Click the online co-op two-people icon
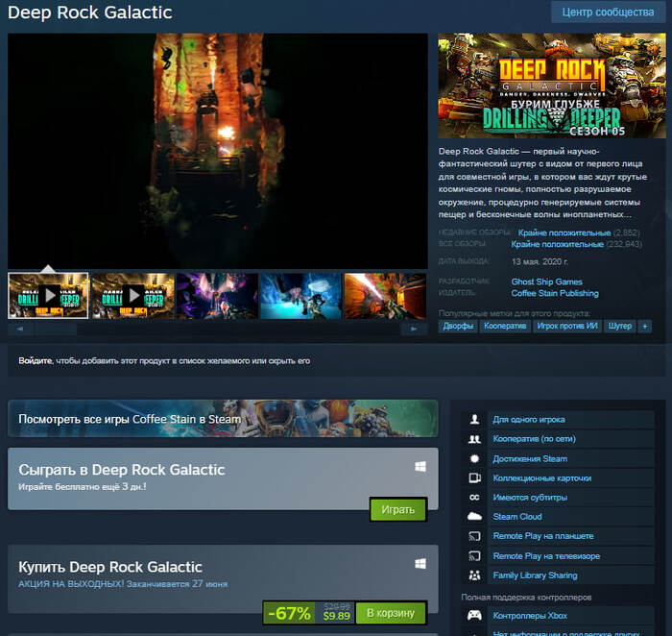The height and width of the screenshot is (636, 672). click(474, 439)
